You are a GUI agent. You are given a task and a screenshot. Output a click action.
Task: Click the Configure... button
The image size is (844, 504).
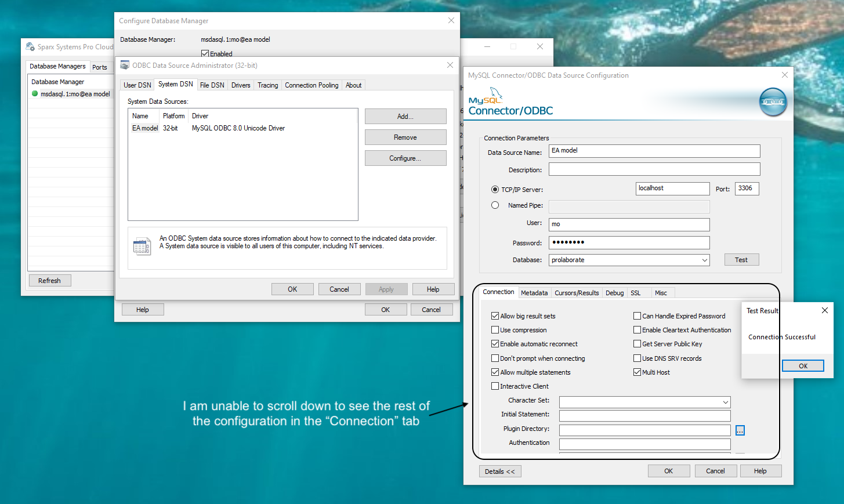(x=405, y=158)
